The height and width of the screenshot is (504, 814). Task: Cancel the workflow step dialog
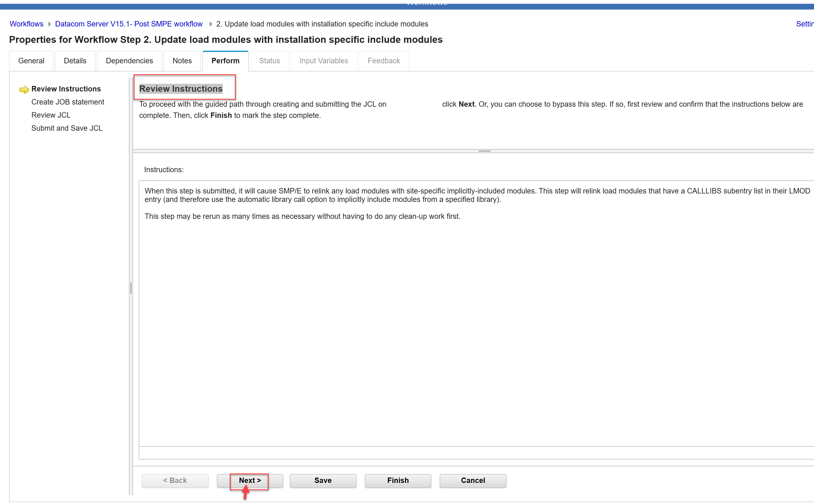pyautogui.click(x=472, y=480)
